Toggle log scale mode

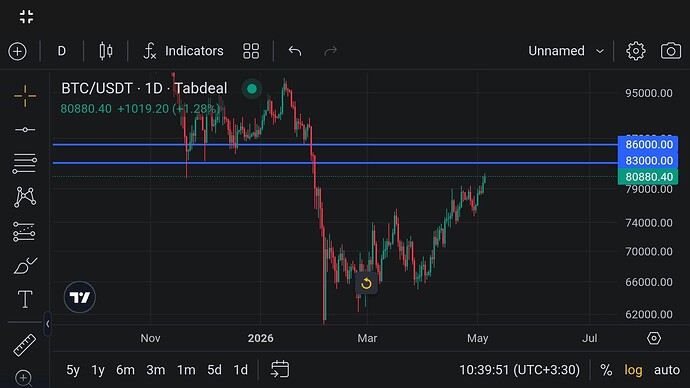tap(633, 370)
